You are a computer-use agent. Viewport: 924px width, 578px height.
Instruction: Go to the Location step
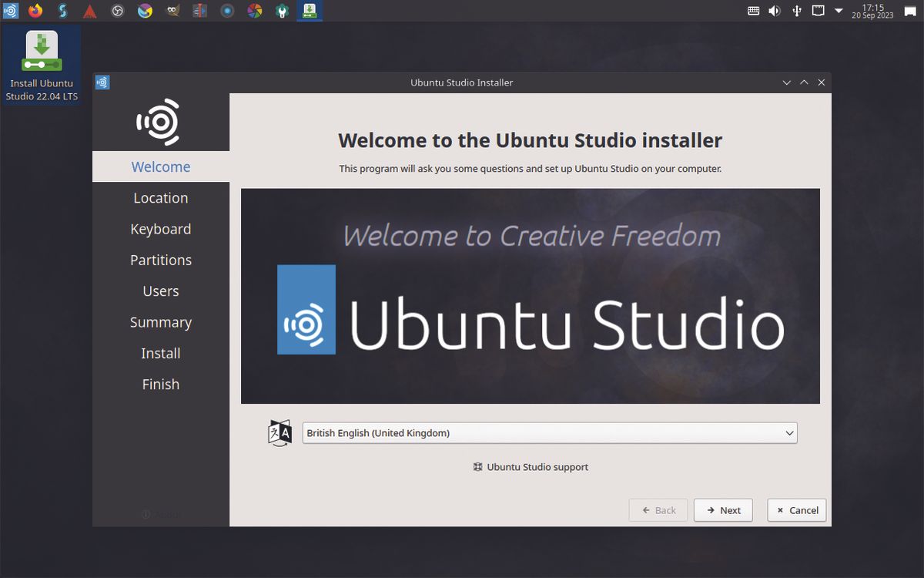coord(160,197)
